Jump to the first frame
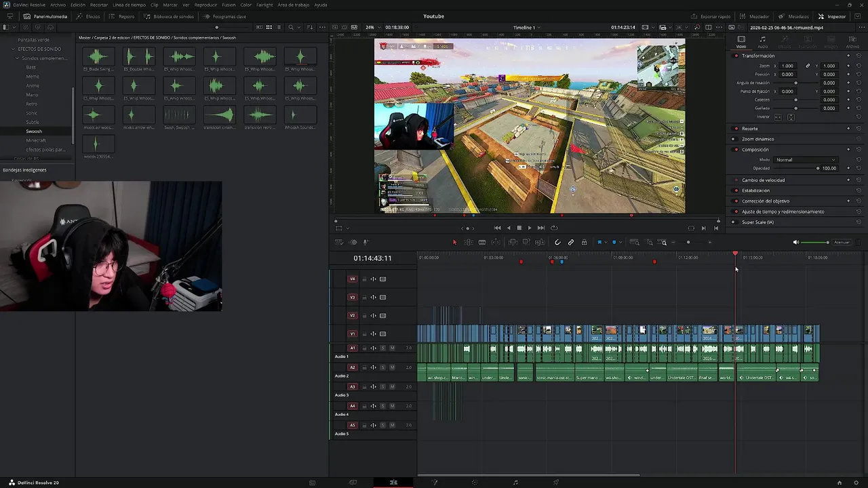868x488 pixels. [x=497, y=228]
